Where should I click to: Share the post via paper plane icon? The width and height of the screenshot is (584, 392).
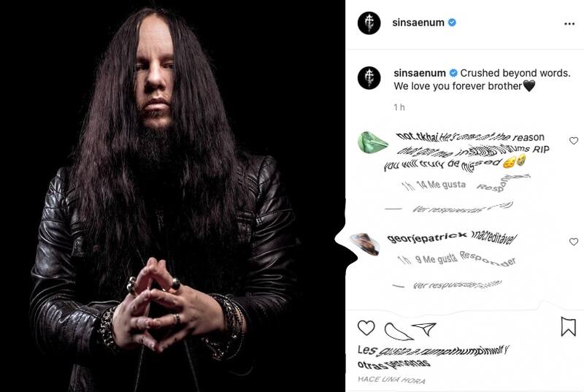tap(424, 328)
